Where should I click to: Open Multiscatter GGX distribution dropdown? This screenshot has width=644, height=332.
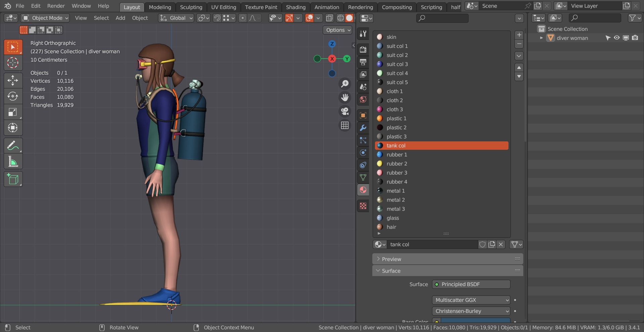(x=471, y=300)
